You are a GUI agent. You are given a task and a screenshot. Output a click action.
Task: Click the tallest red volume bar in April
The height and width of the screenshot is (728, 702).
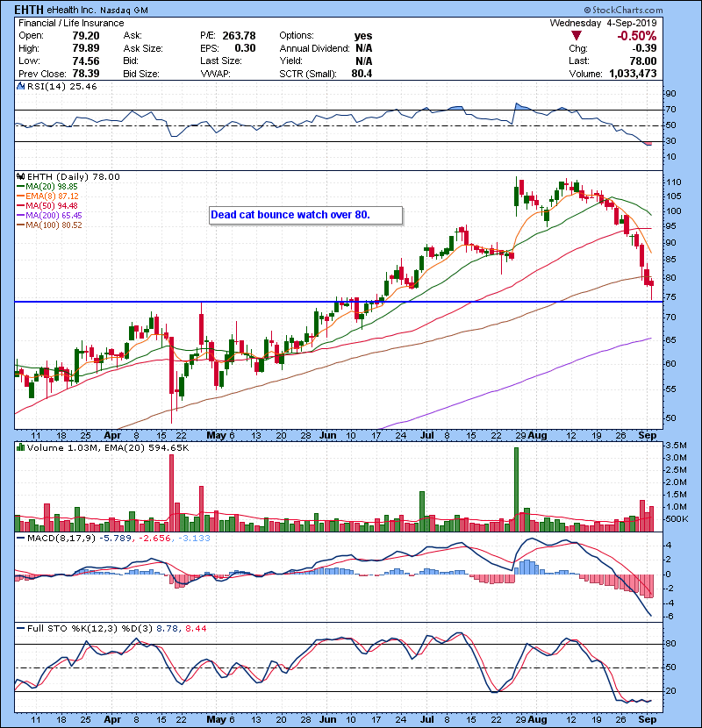(x=171, y=493)
